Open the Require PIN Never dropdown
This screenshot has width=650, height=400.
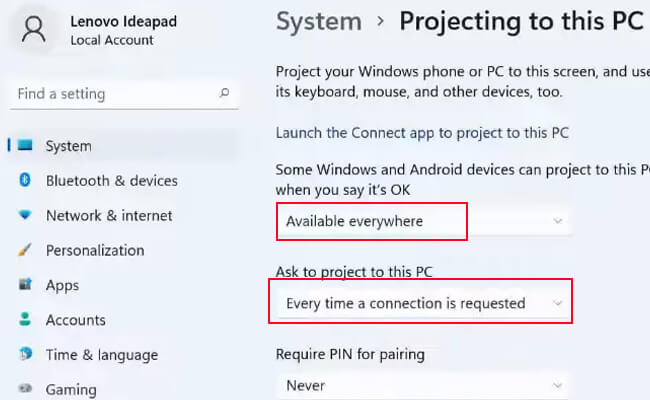(423, 386)
